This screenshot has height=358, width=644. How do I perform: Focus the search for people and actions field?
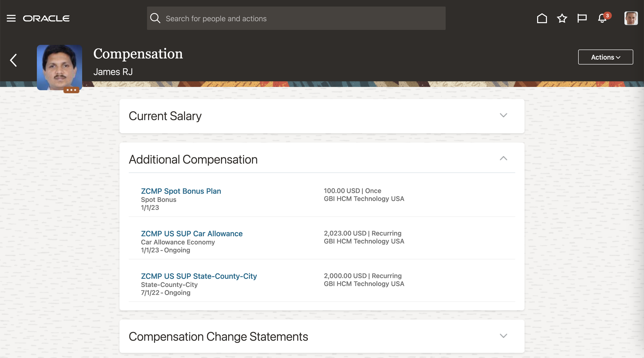pyautogui.click(x=300, y=18)
